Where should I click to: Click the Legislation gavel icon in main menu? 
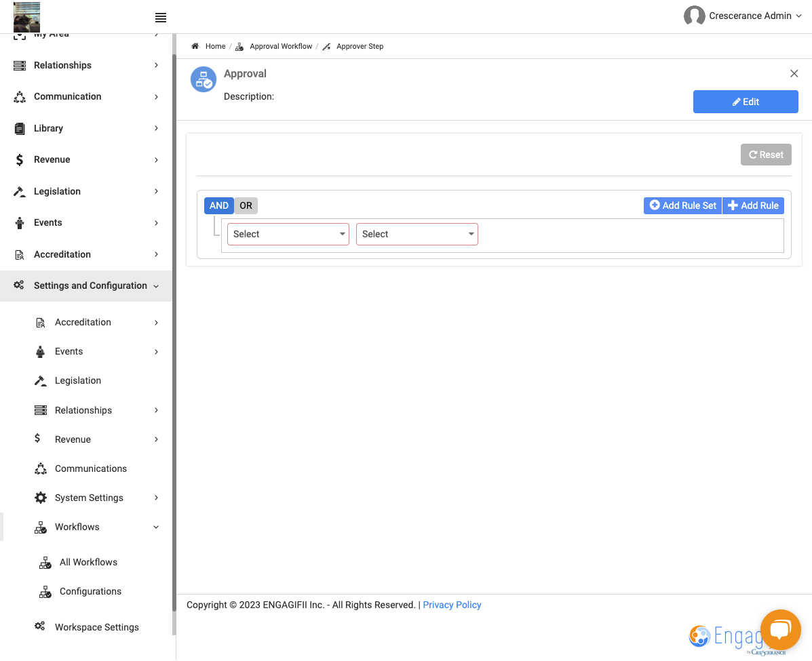[x=20, y=191]
